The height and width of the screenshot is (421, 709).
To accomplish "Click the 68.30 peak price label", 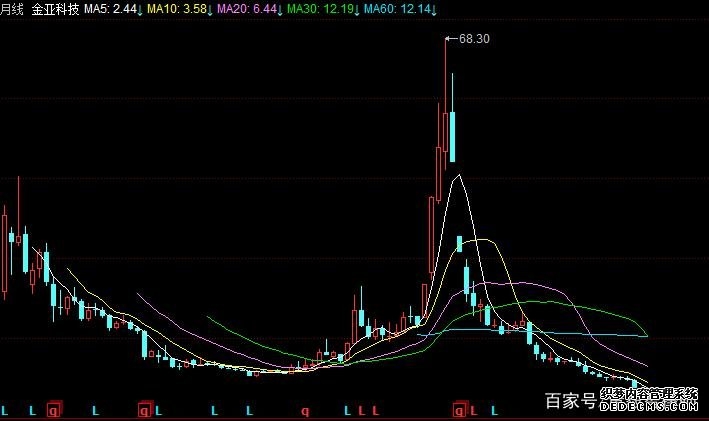I will click(474, 39).
